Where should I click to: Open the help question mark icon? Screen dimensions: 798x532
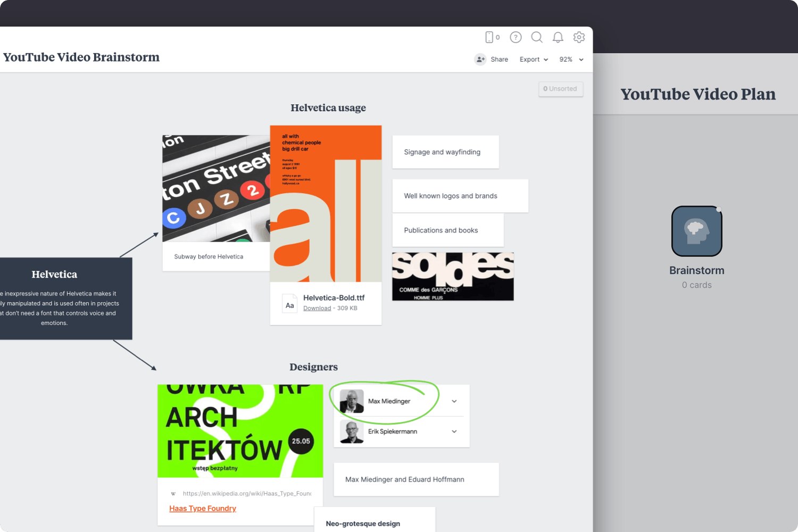click(516, 37)
